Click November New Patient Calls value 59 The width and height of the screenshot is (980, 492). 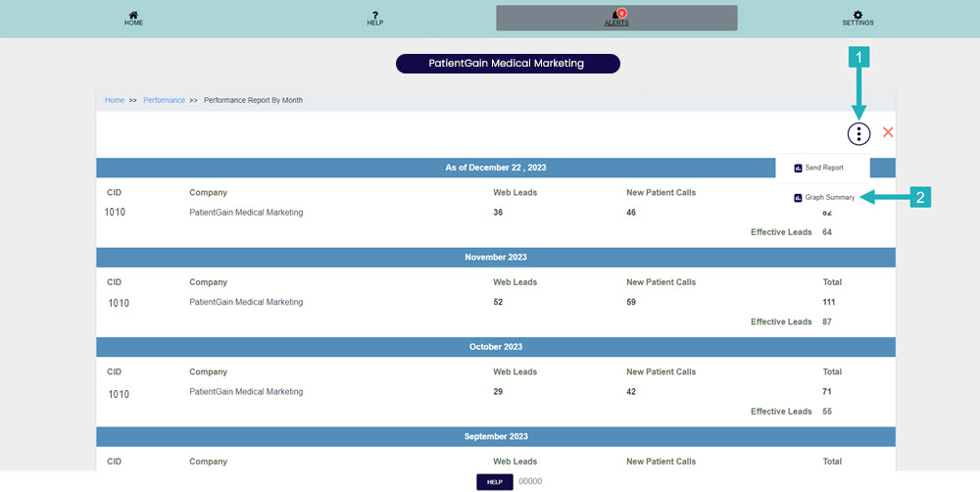tap(630, 302)
